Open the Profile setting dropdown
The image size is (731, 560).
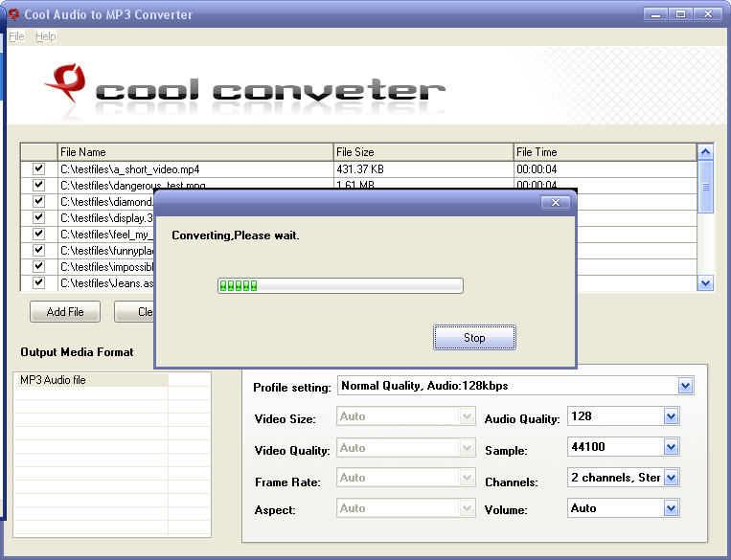coord(685,386)
